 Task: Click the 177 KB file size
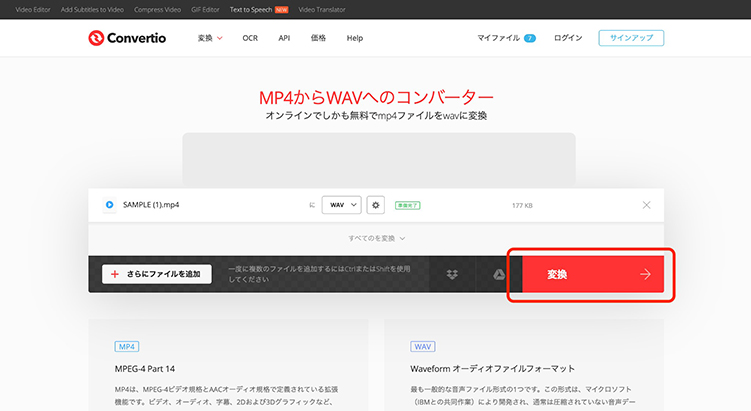coord(522,206)
